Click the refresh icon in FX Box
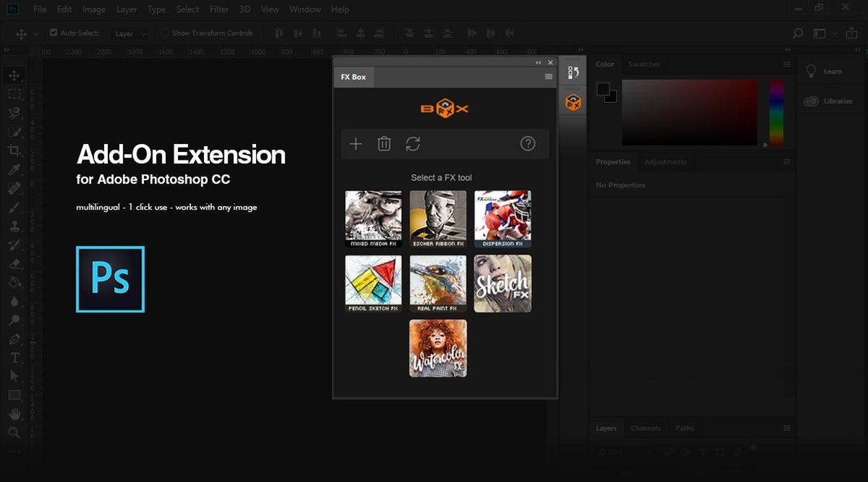 [x=413, y=144]
